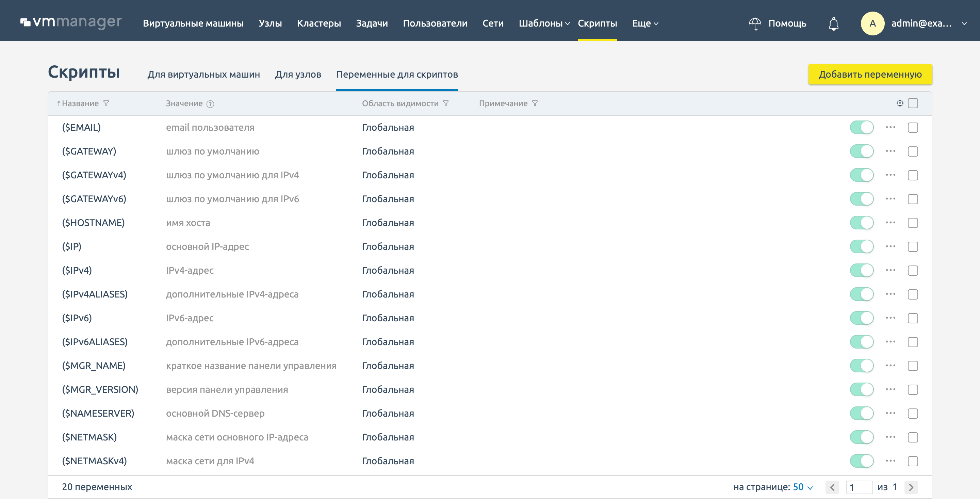Click Добавить переменную button
This screenshot has height=499, width=980.
pyautogui.click(x=870, y=74)
